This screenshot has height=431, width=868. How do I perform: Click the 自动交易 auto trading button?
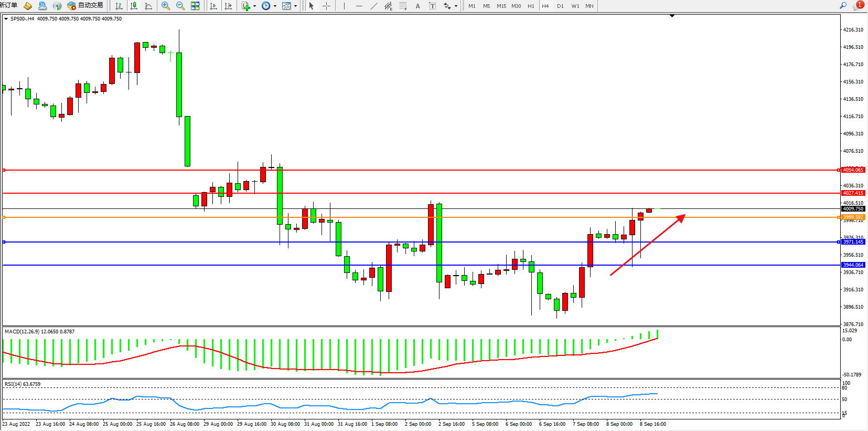click(x=85, y=6)
